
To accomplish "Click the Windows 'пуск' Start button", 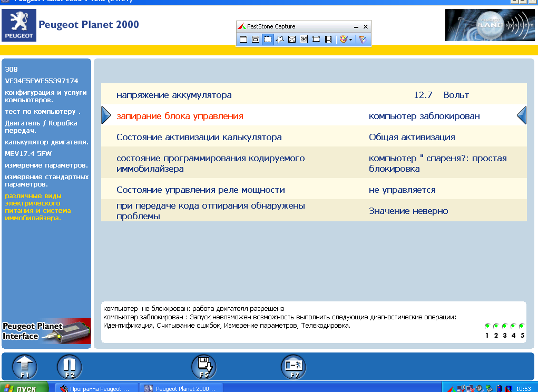I will click(24, 388).
